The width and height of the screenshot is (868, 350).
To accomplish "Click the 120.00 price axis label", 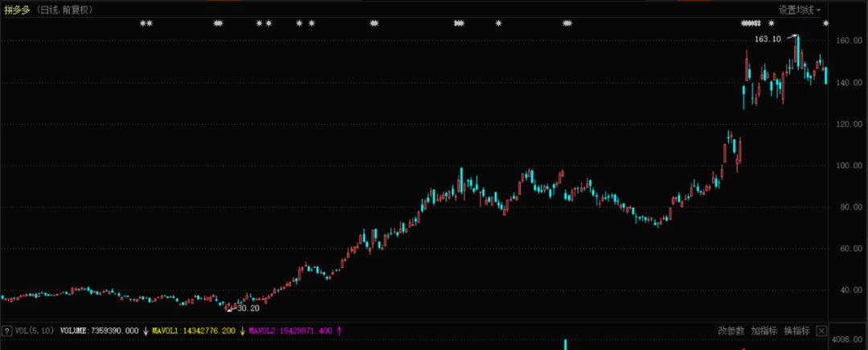I will click(850, 124).
